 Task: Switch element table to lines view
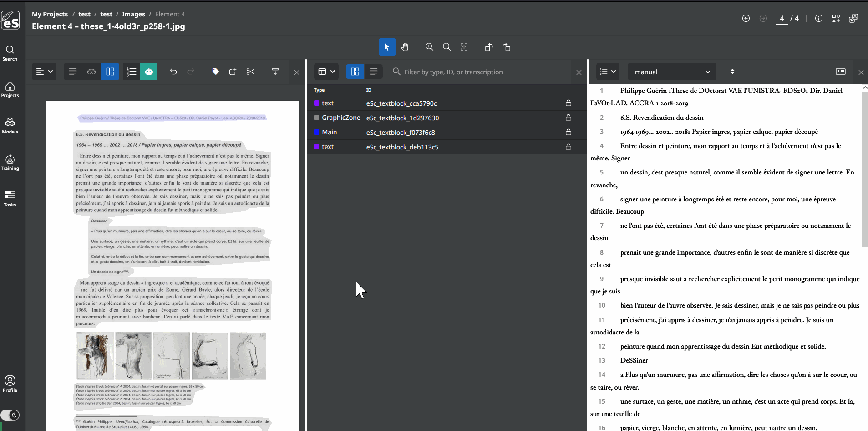[374, 72]
